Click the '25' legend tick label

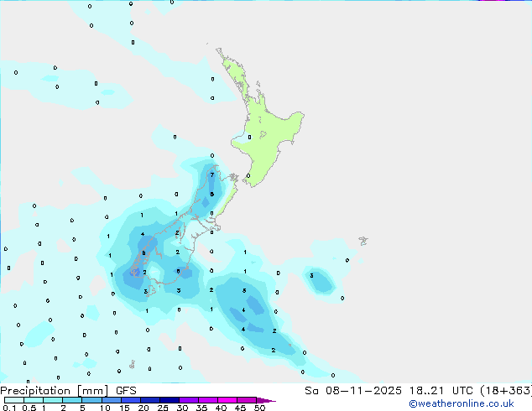click(163, 408)
